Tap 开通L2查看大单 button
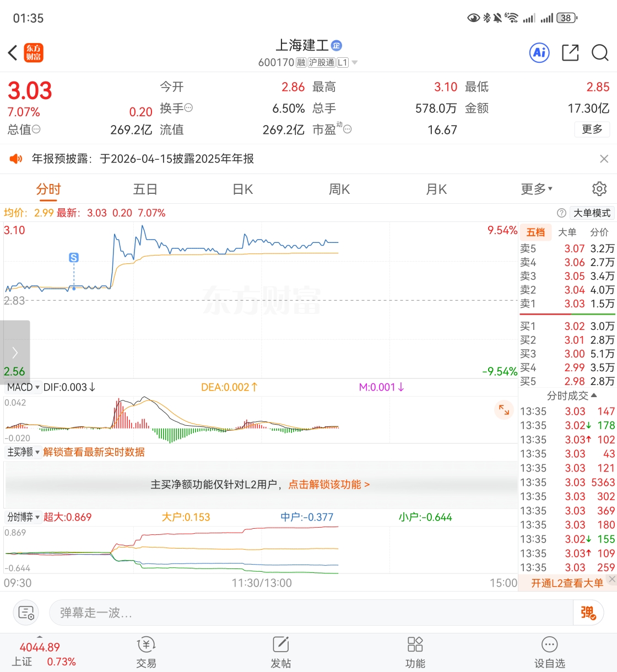617x672 pixels. [x=567, y=583]
